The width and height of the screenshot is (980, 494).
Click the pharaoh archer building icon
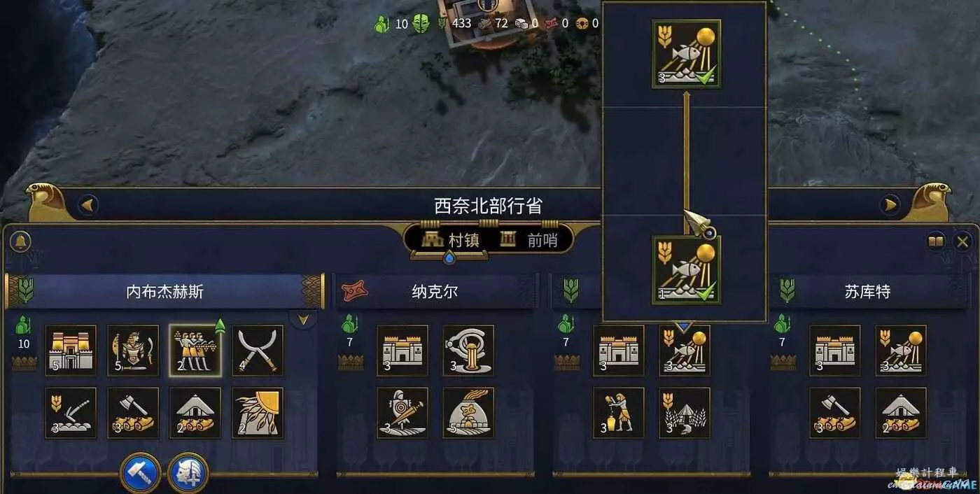(133, 351)
